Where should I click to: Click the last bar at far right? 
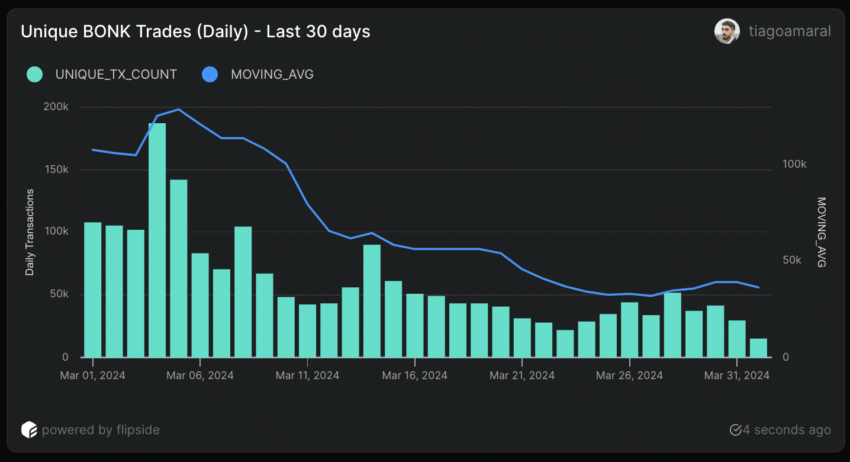[x=759, y=347]
